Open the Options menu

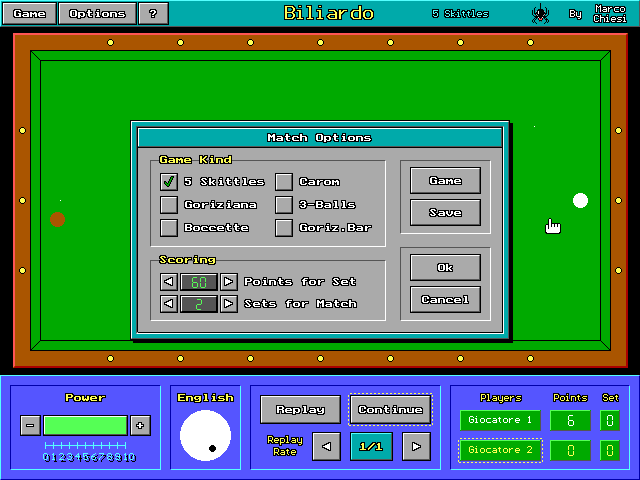point(97,13)
